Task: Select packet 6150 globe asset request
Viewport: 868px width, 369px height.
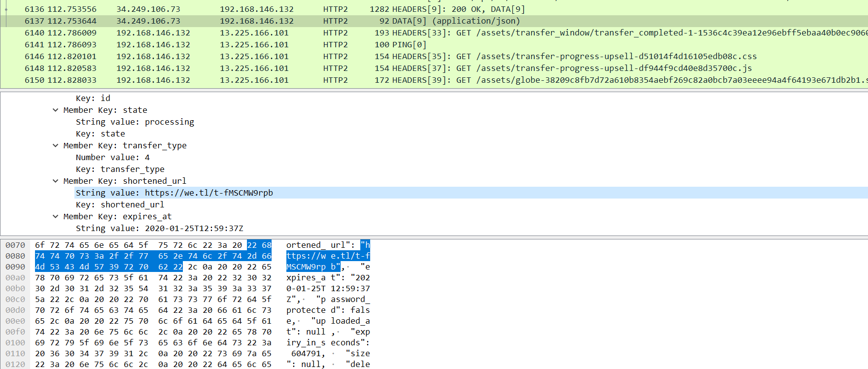Action: coord(434,80)
